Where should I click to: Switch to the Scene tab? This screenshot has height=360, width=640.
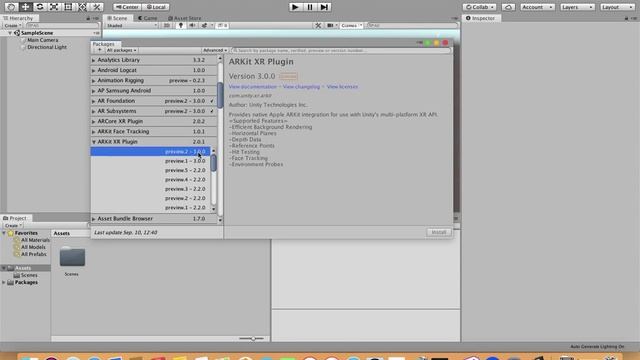(117, 18)
